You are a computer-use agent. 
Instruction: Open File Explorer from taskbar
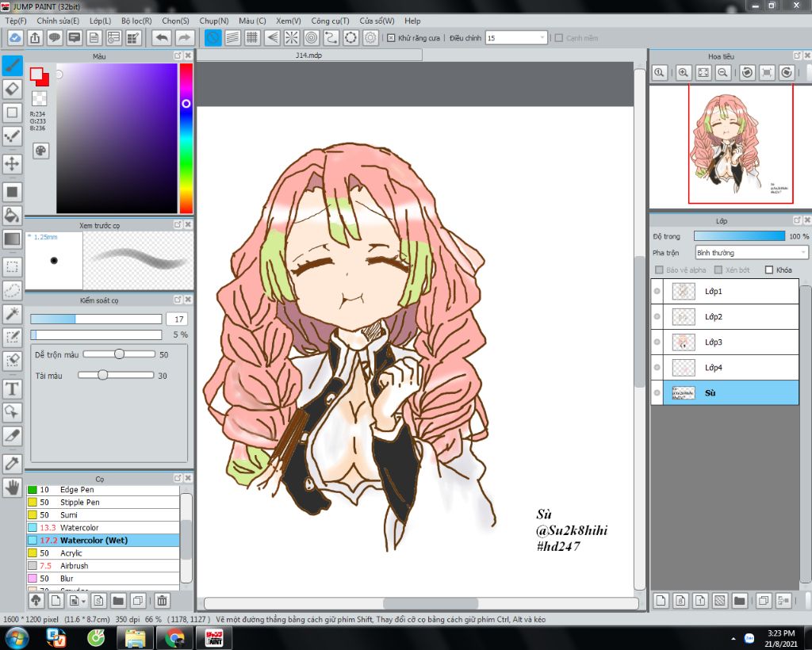point(135,638)
